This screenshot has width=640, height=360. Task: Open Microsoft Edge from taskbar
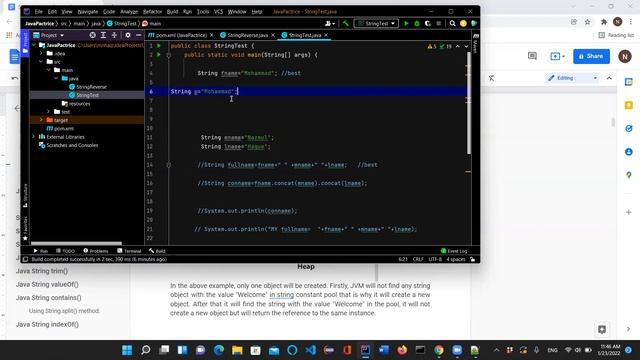219,350
